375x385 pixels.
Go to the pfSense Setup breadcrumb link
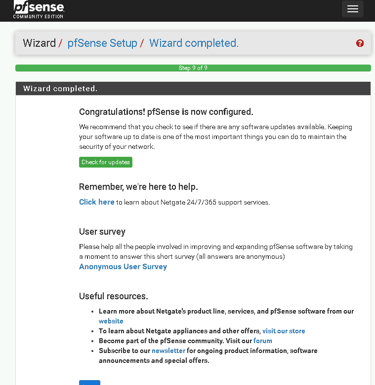coord(102,43)
